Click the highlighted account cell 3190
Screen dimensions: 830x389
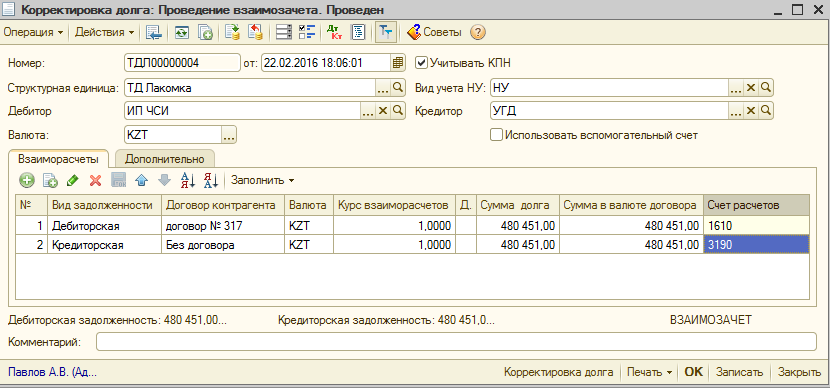[756, 245]
